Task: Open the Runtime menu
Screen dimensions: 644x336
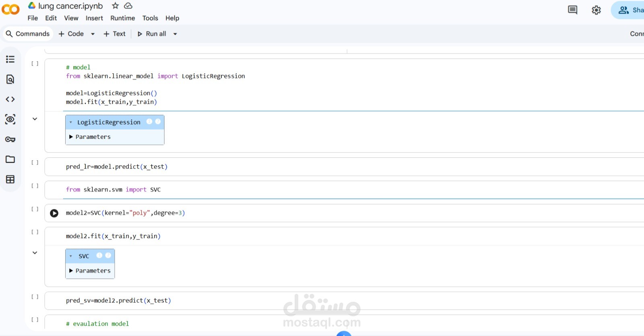Action: [x=123, y=18]
